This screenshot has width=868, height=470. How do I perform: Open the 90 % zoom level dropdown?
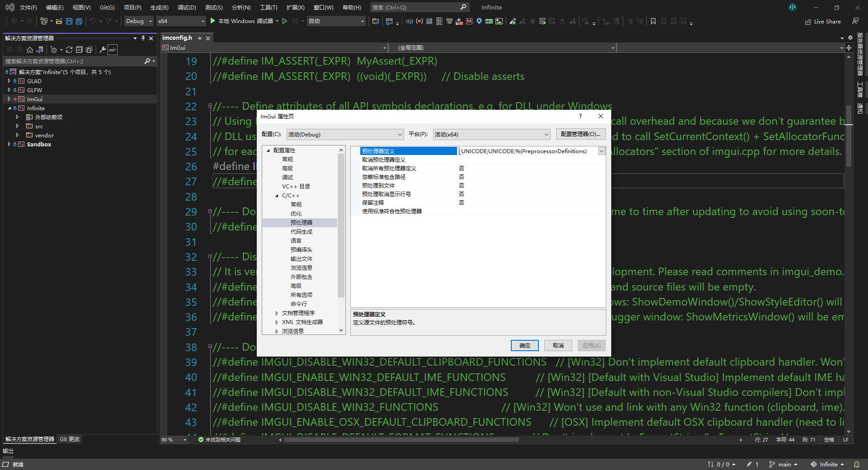tap(175, 440)
